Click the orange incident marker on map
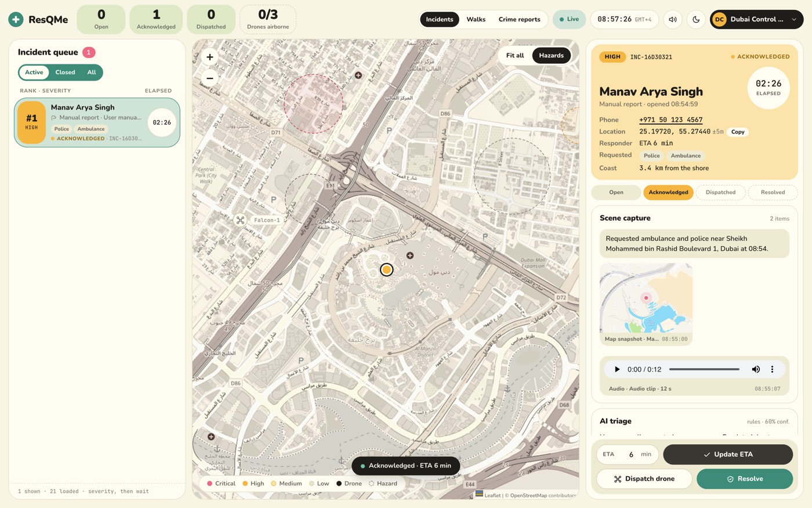 (386, 269)
